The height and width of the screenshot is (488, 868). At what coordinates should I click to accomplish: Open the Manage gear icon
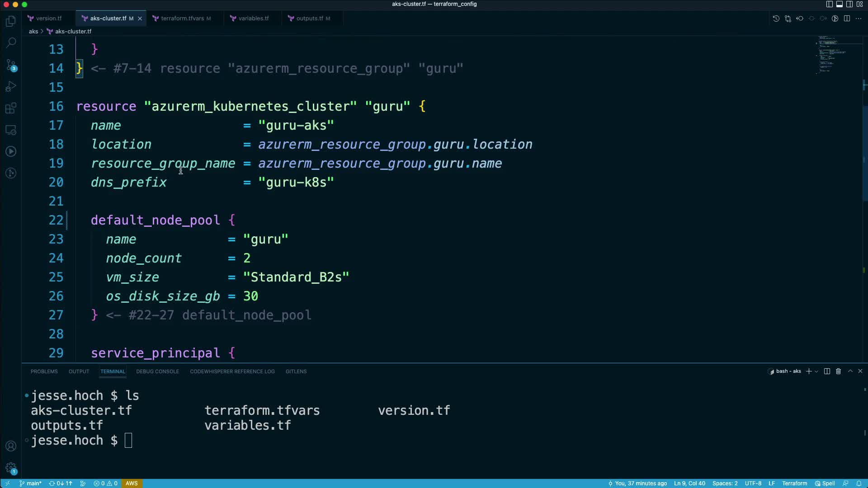point(11,468)
